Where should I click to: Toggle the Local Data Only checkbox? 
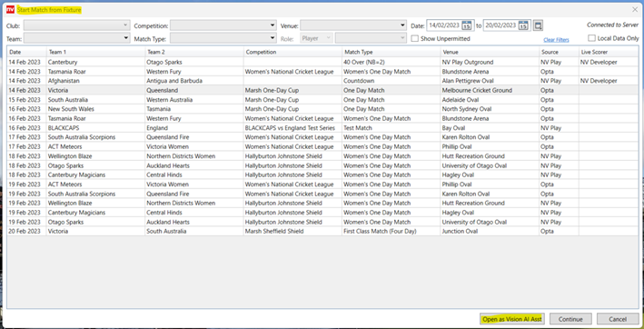(x=591, y=38)
